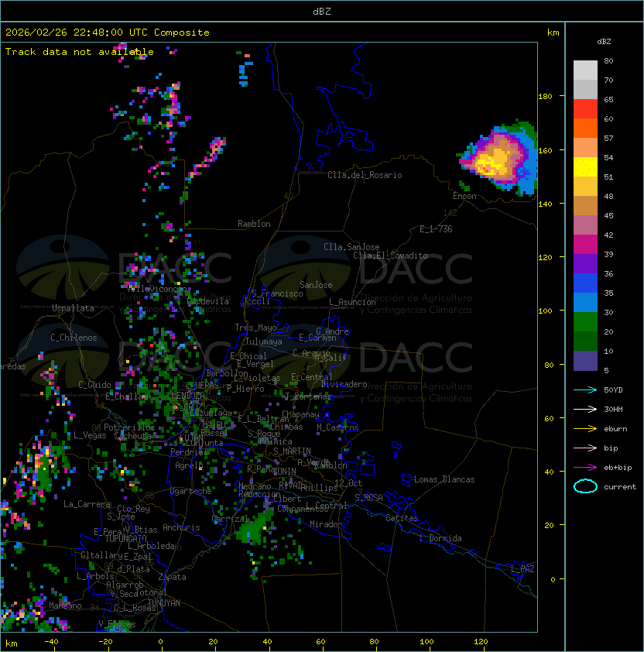Click the 'Ramblon' label in northern map
Viewport: 644px width, 652px height.
pos(254,224)
